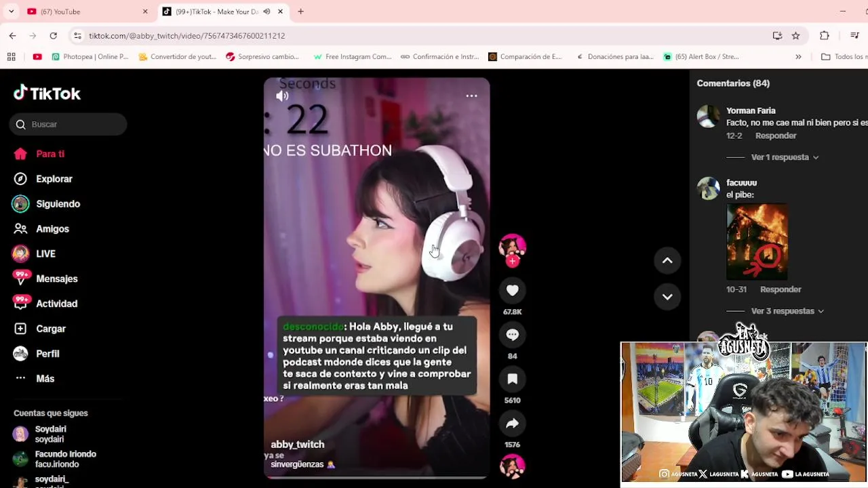Image resolution: width=868 pixels, height=488 pixels.
Task: Go to the previous video arrow
Action: (x=667, y=260)
